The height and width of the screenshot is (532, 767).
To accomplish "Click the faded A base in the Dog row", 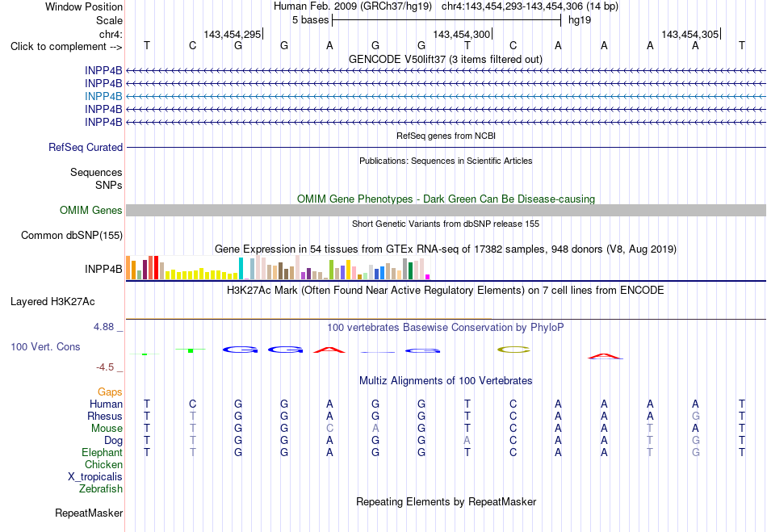I will (x=467, y=441).
